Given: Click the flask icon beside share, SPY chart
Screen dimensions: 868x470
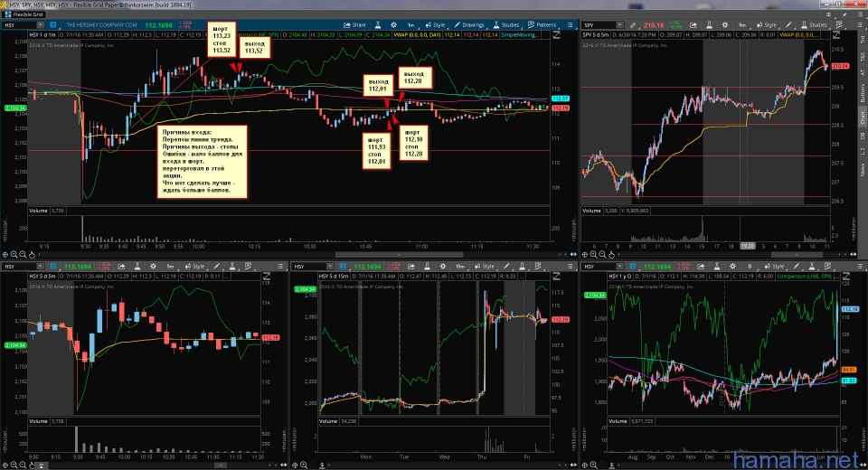Looking at the screenshot, I should tap(709, 25).
